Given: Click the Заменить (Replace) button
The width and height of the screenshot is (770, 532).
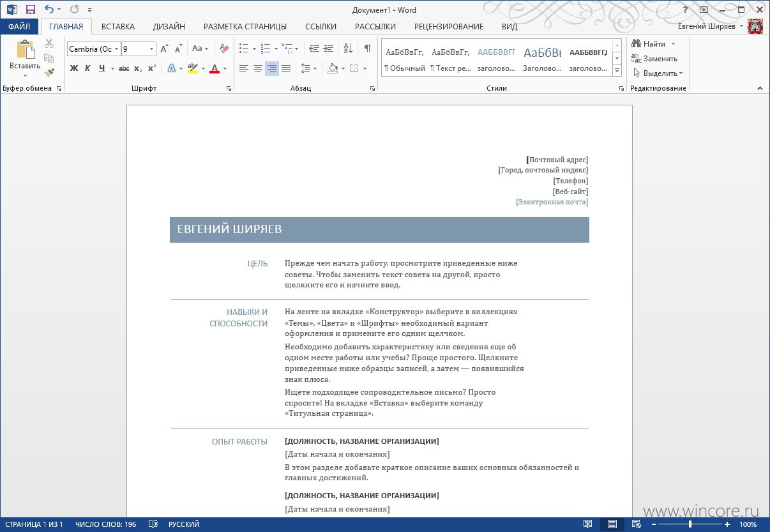Looking at the screenshot, I should coord(654,59).
